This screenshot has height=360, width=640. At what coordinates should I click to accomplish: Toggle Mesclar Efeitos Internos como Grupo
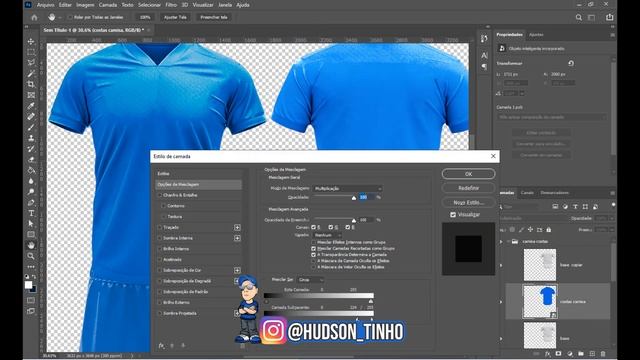(x=313, y=242)
